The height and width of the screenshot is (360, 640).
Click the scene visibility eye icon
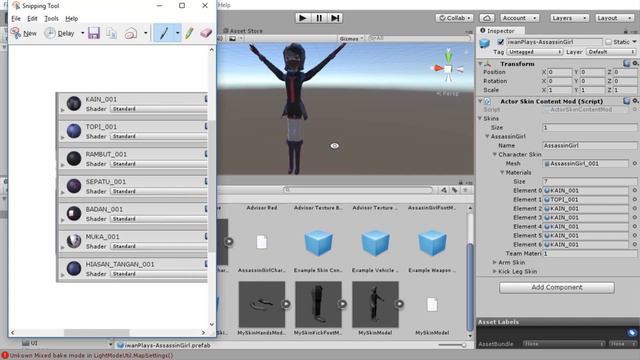pos(334,146)
